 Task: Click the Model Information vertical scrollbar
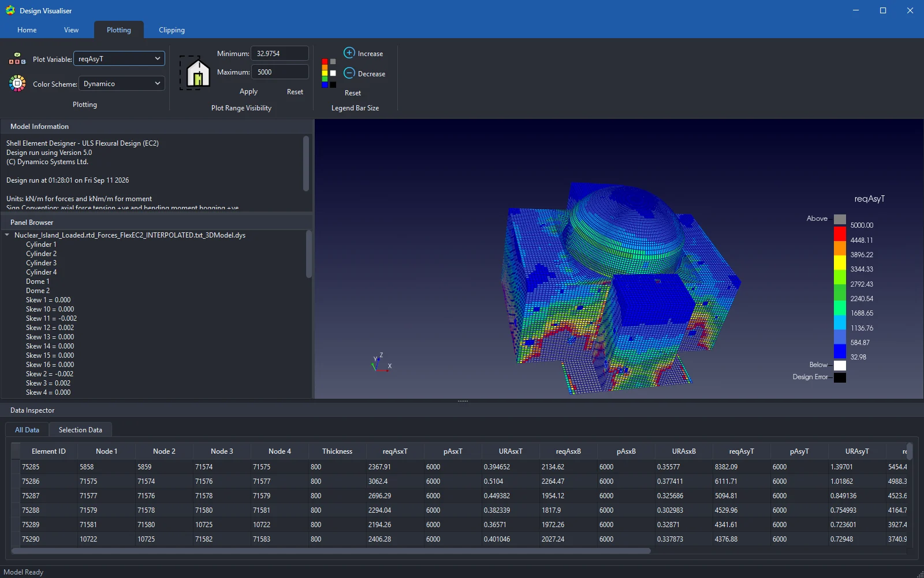[x=306, y=164]
